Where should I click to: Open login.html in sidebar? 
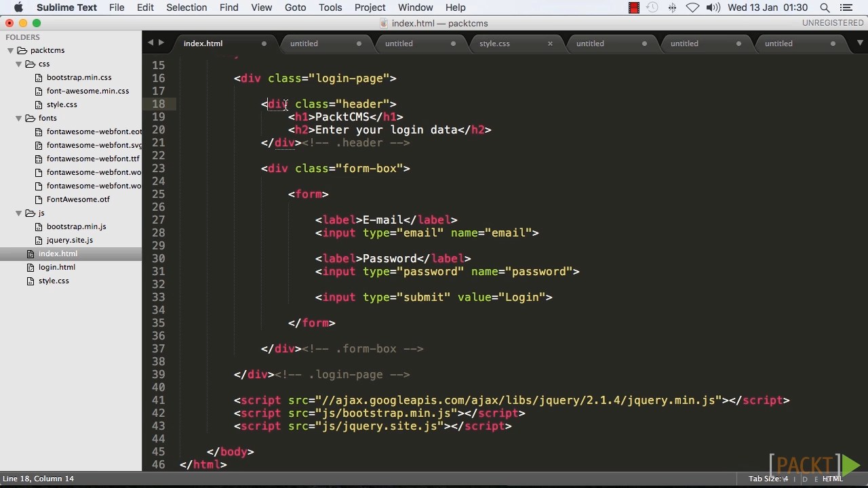point(56,267)
